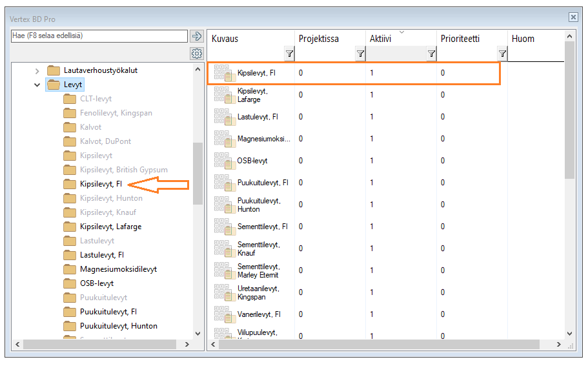Click the Prioriteetti column header
588x366 pixels.
(460, 39)
